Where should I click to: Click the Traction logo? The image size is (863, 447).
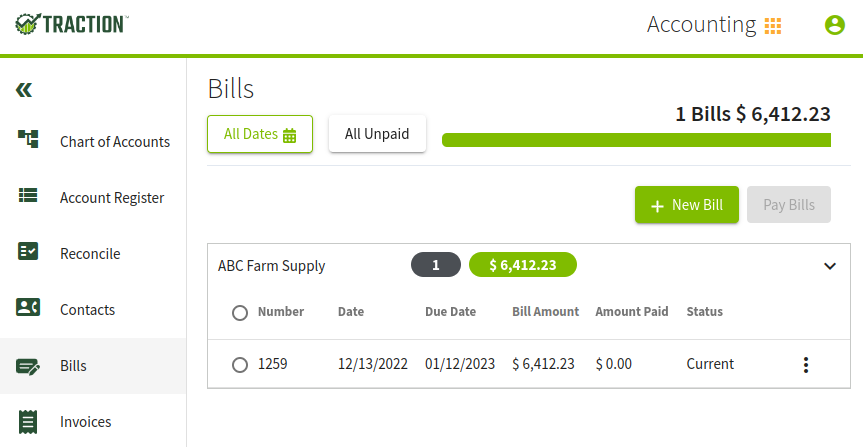click(x=72, y=24)
